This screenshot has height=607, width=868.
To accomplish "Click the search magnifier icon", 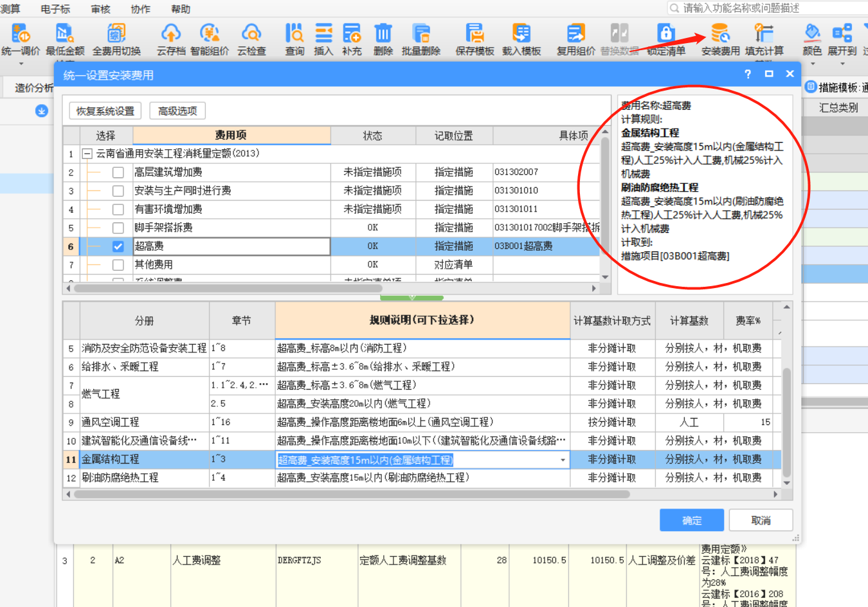I will [674, 8].
